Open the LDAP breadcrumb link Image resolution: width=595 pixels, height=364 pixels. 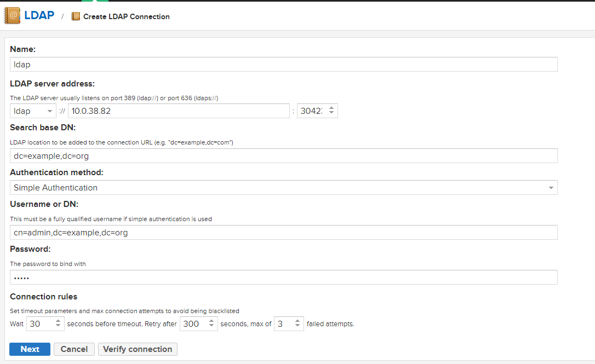(x=39, y=15)
